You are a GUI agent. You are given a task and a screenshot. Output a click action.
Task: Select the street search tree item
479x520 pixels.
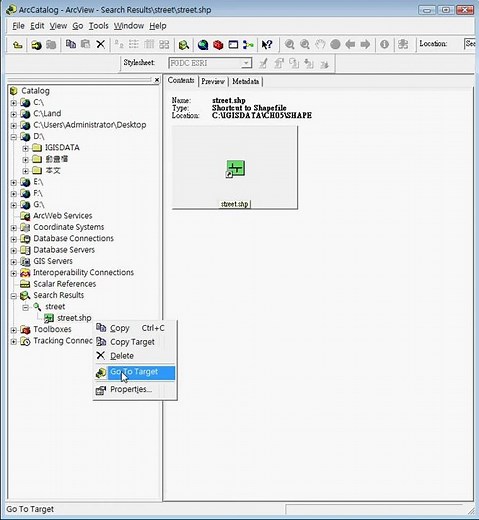coord(55,307)
